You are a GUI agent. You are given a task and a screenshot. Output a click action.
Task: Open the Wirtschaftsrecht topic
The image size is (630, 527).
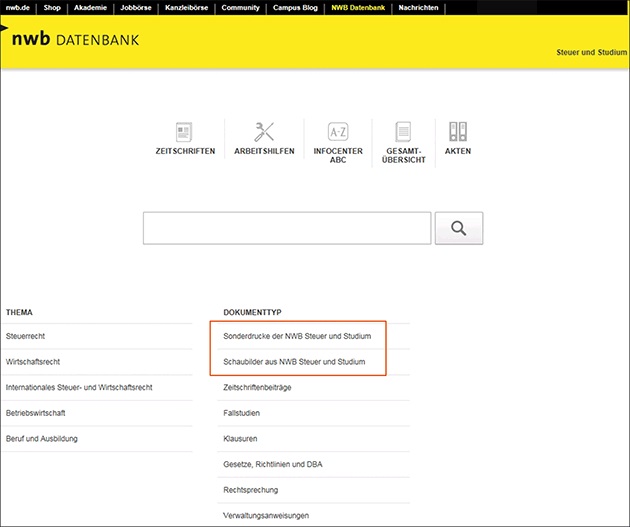click(x=32, y=361)
